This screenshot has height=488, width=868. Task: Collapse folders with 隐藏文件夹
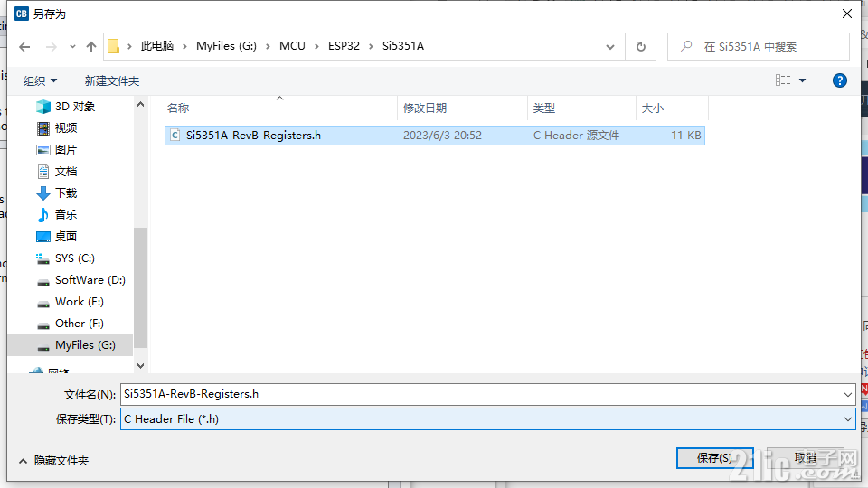pos(53,461)
